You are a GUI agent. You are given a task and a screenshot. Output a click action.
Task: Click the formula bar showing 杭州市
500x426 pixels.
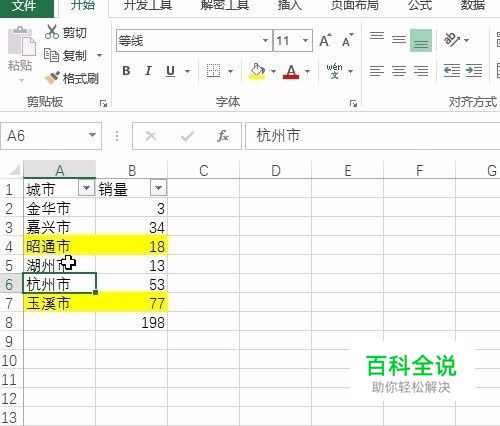tap(372, 136)
